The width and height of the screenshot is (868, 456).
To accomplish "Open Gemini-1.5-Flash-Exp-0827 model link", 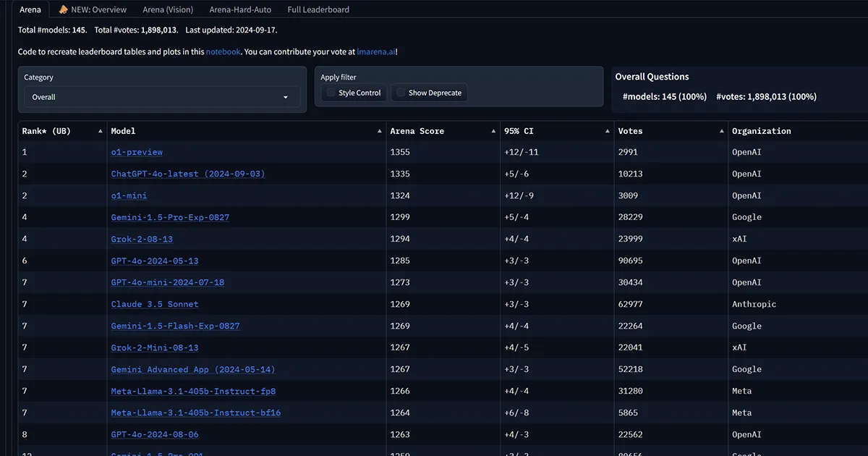I will coord(175,326).
